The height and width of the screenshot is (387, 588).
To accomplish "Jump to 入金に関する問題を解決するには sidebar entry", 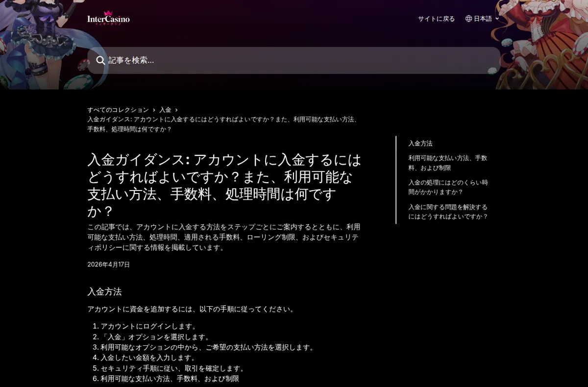I will click(448, 212).
